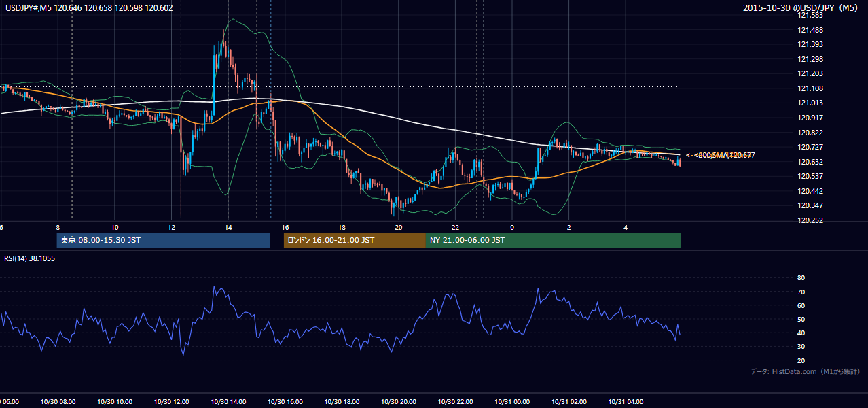
Task: Click the 10/31 00:00 date axis label
Action: tap(512, 402)
